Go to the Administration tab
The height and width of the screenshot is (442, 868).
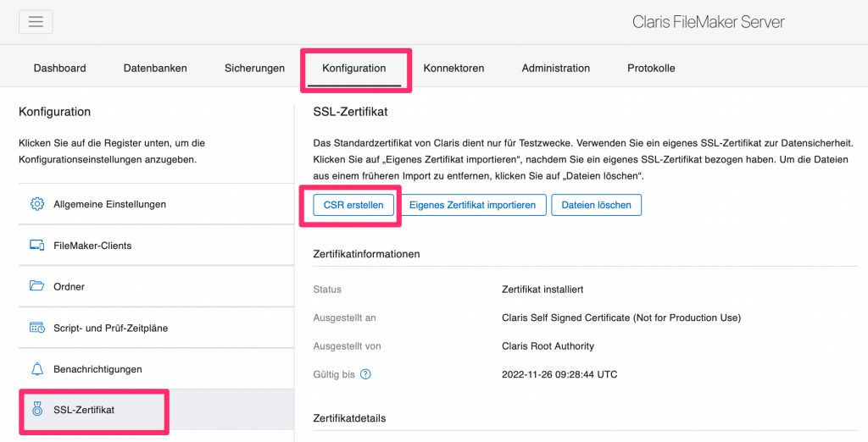(x=556, y=68)
